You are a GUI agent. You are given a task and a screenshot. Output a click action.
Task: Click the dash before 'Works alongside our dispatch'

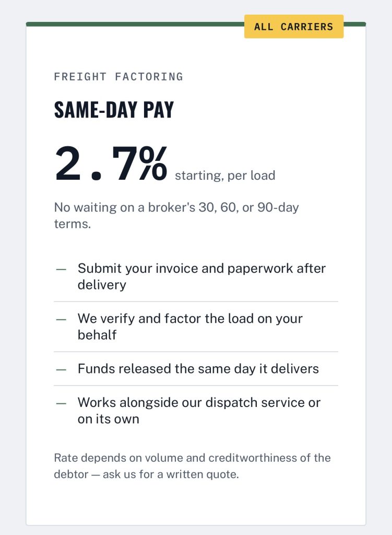(62, 403)
